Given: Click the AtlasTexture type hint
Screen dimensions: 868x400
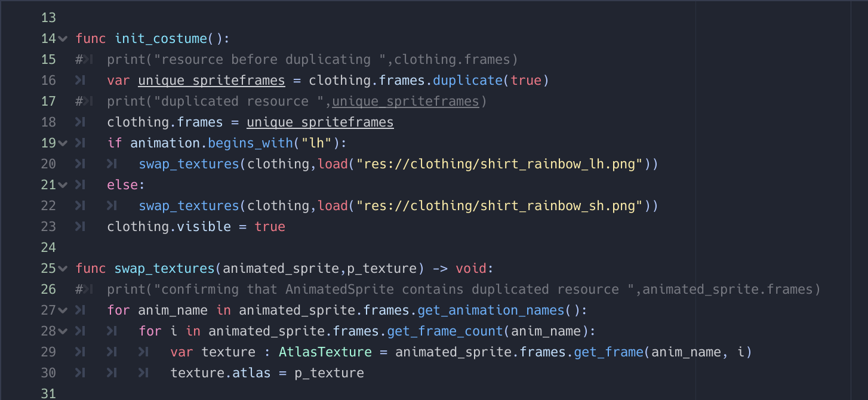Looking at the screenshot, I should 325,352.
